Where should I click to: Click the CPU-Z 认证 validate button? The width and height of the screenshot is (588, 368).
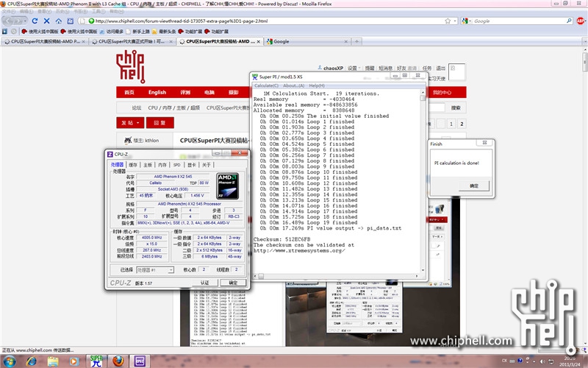[205, 283]
